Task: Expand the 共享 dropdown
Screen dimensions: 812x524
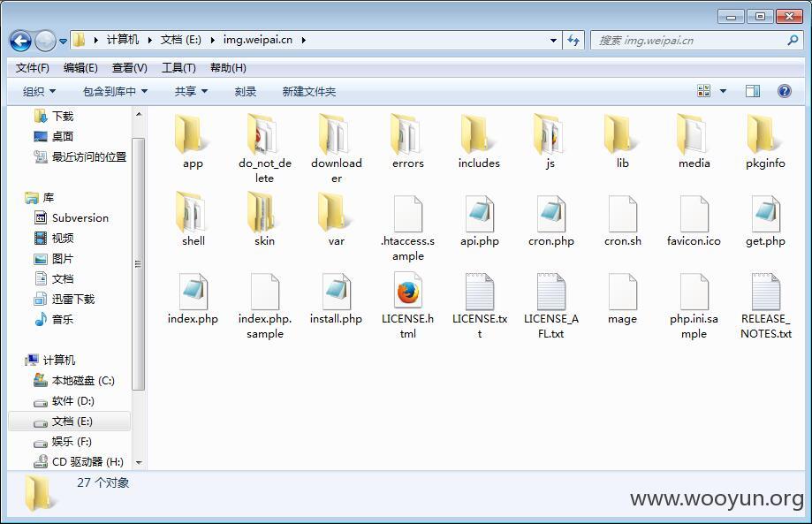Action: pyautogui.click(x=191, y=92)
